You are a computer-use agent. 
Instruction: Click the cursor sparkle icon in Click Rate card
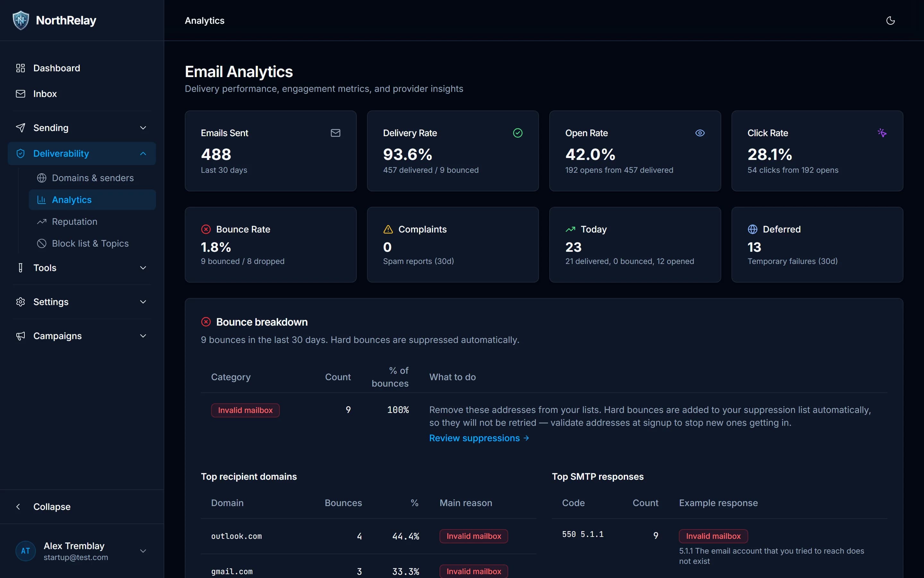pos(882,133)
